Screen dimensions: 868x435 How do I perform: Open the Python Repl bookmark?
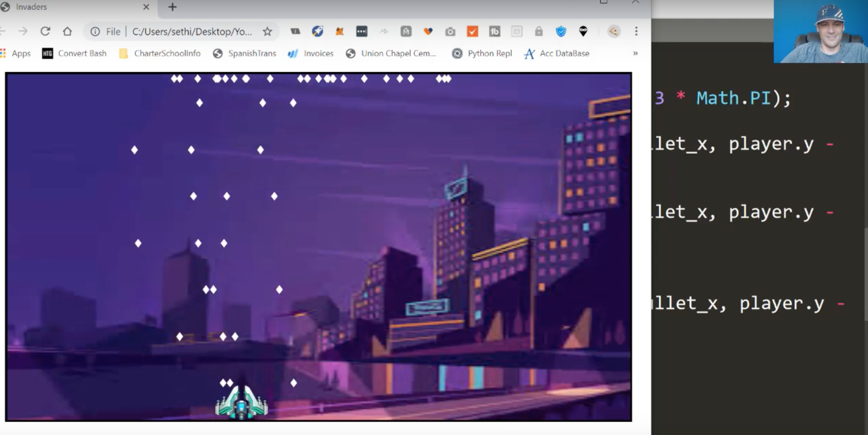click(482, 53)
